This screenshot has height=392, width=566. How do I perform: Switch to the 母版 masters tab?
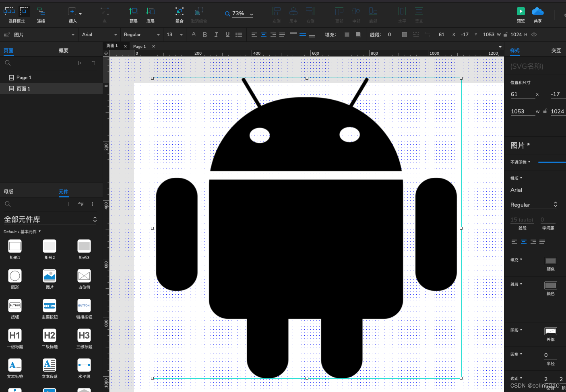[8, 192]
